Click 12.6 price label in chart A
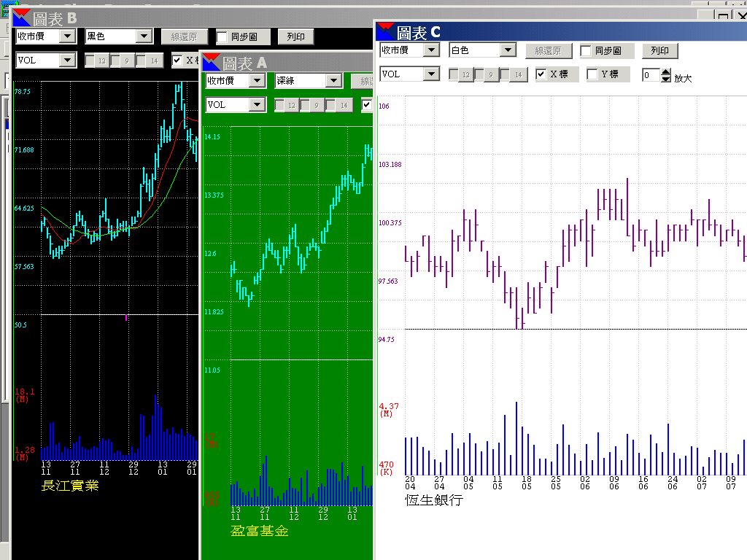The image size is (747, 560). (x=211, y=254)
